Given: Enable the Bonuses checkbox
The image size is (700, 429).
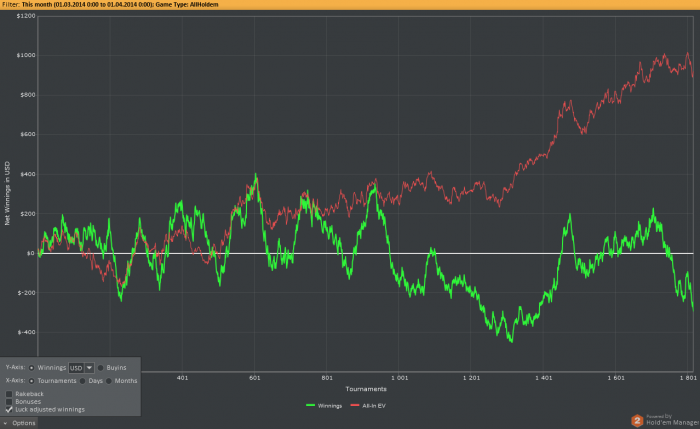Looking at the screenshot, I should click(9, 402).
